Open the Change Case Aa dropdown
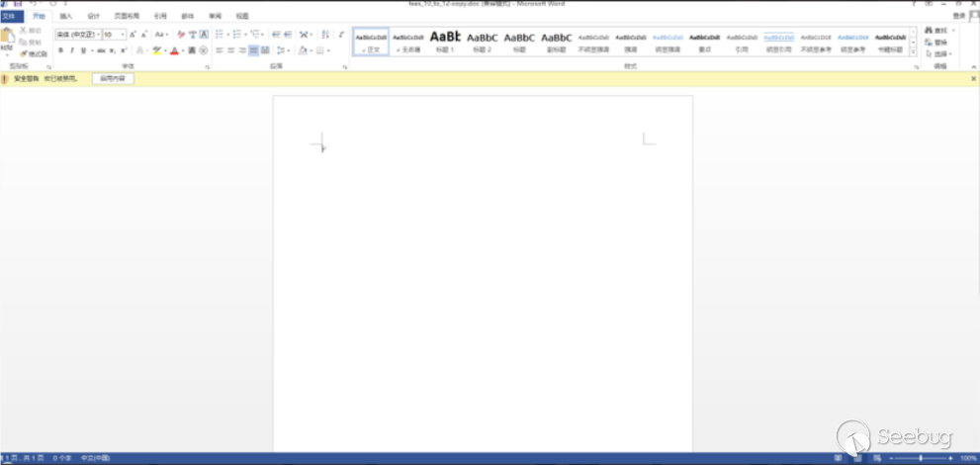 pos(161,35)
